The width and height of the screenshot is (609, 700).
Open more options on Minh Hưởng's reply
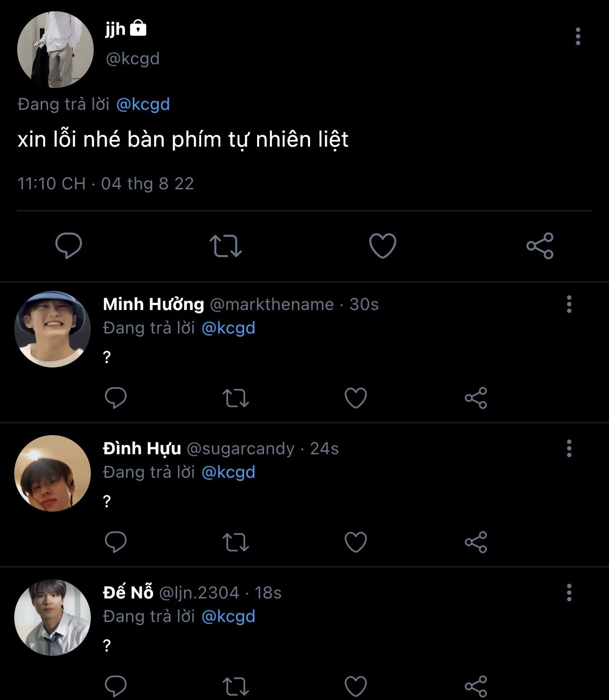coord(569,304)
